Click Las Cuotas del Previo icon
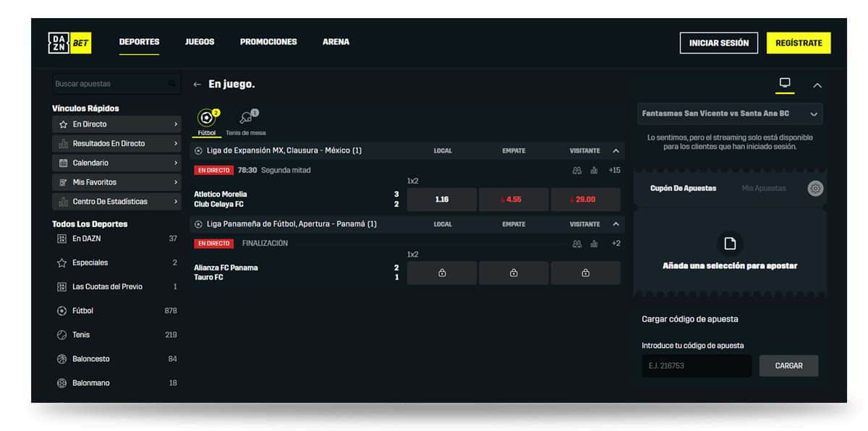Viewport: 868px width, 431px height. 61,286
